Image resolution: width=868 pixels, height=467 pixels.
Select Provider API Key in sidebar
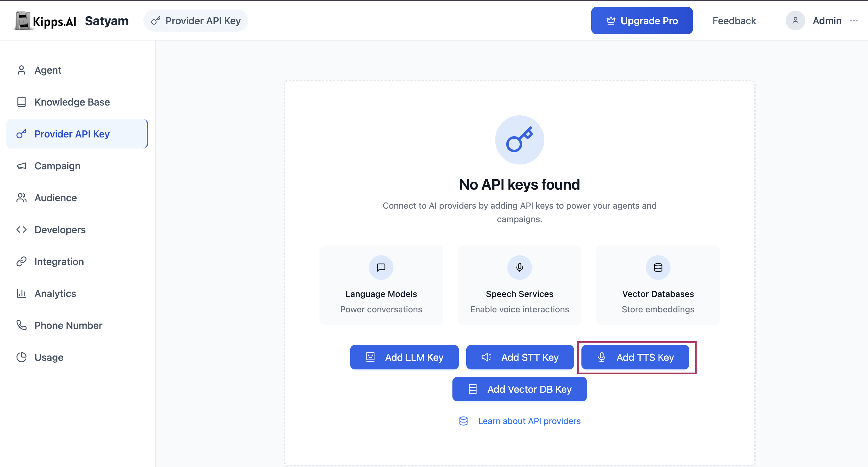[x=77, y=134]
